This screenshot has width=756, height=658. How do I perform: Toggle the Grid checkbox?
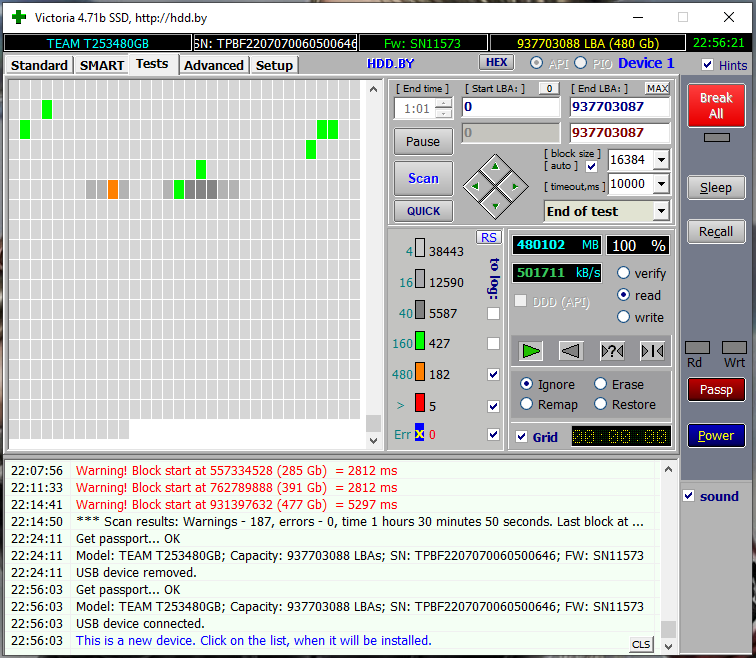pos(521,437)
